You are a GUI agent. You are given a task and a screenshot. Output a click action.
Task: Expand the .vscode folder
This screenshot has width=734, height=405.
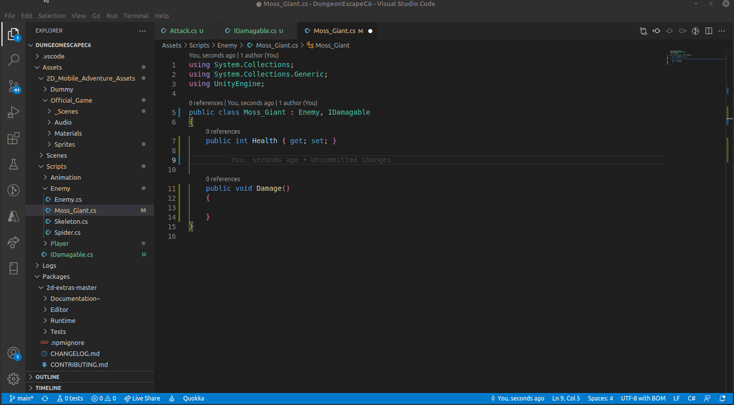(53, 56)
